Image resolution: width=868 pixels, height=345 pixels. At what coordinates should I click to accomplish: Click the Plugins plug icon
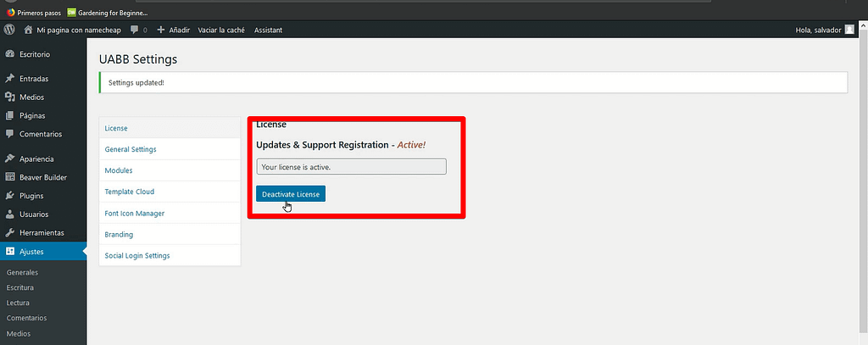tap(9, 196)
